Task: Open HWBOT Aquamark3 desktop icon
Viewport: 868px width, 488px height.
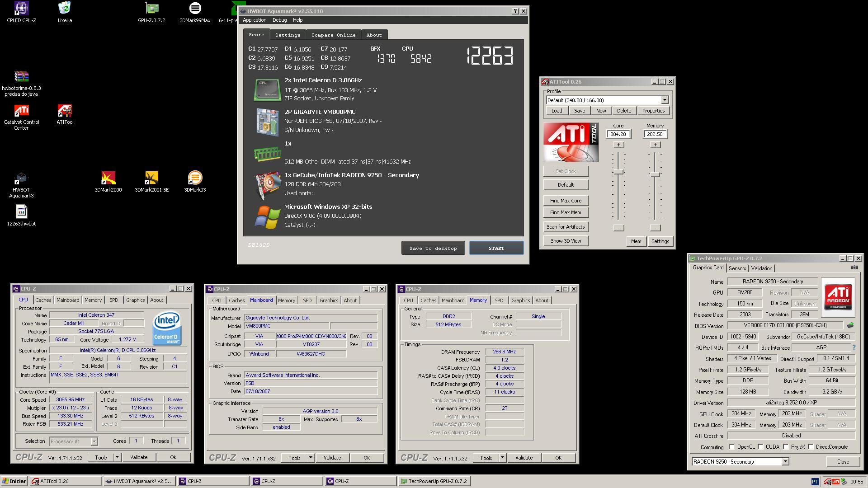Action: [21, 185]
